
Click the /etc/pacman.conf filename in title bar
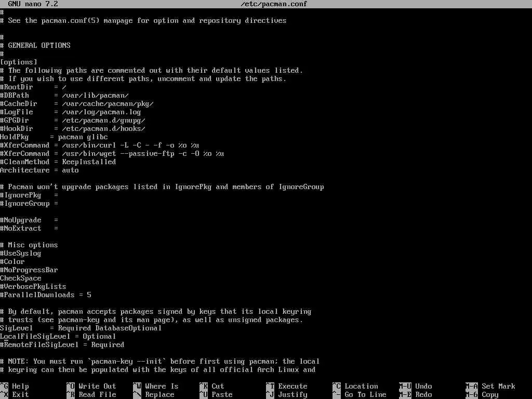pos(273,4)
